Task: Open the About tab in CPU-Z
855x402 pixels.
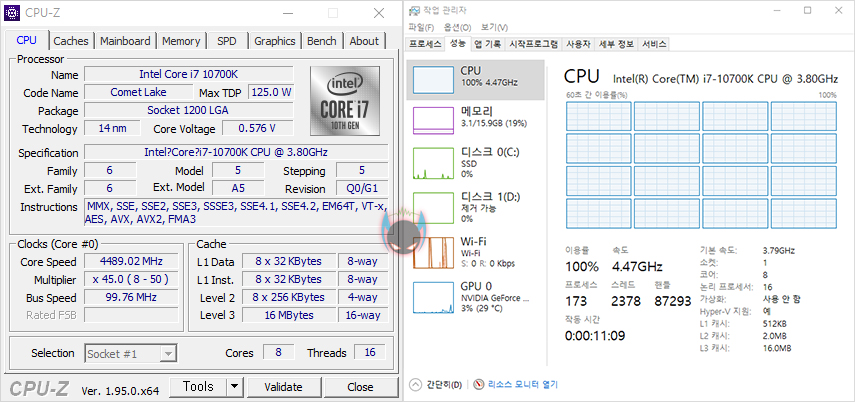Action: 364,41
